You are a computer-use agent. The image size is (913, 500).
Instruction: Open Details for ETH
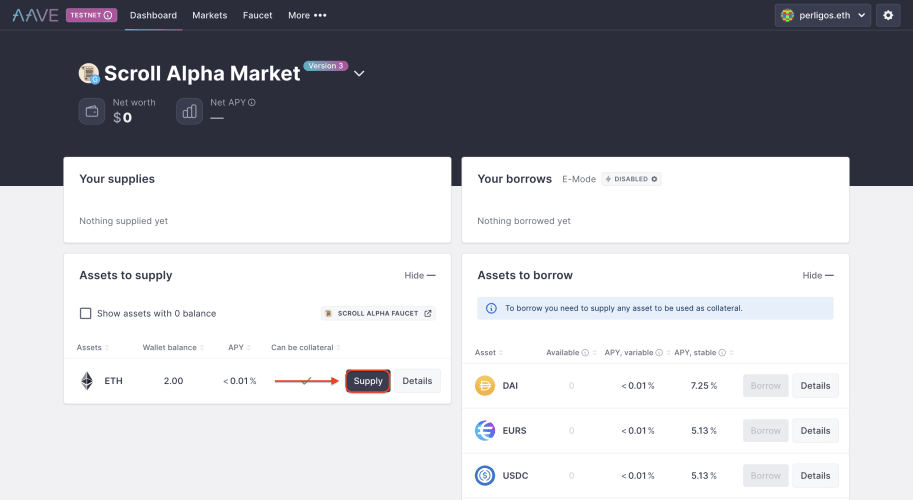[417, 381]
